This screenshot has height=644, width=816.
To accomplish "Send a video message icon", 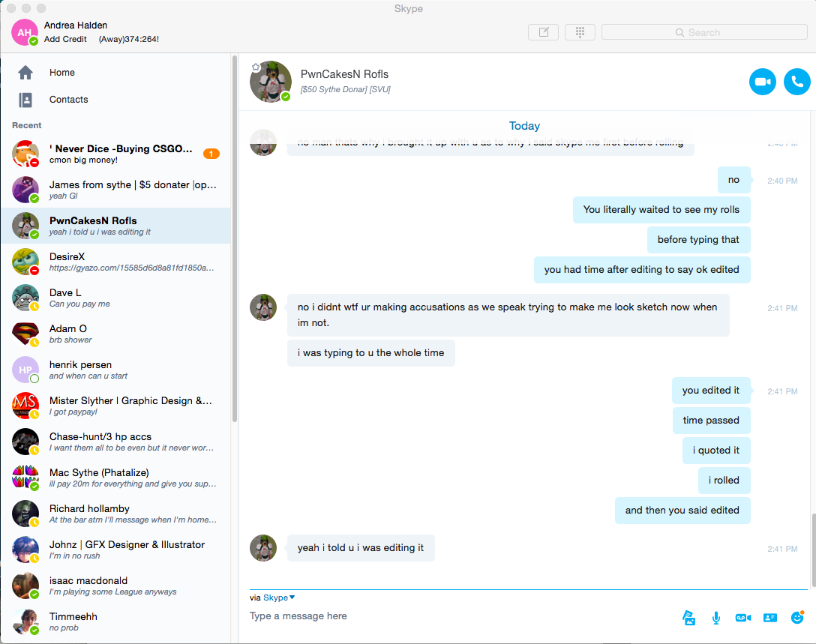I will click(x=743, y=618).
